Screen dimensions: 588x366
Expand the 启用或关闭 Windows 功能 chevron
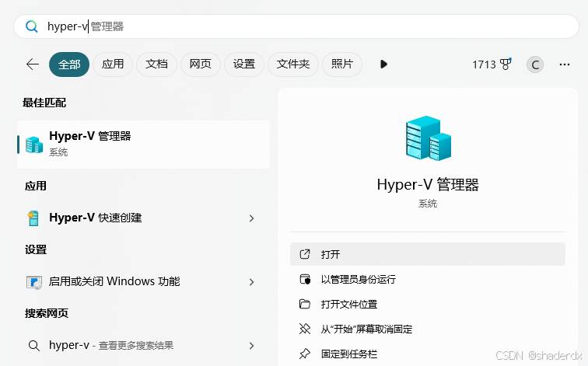click(252, 282)
